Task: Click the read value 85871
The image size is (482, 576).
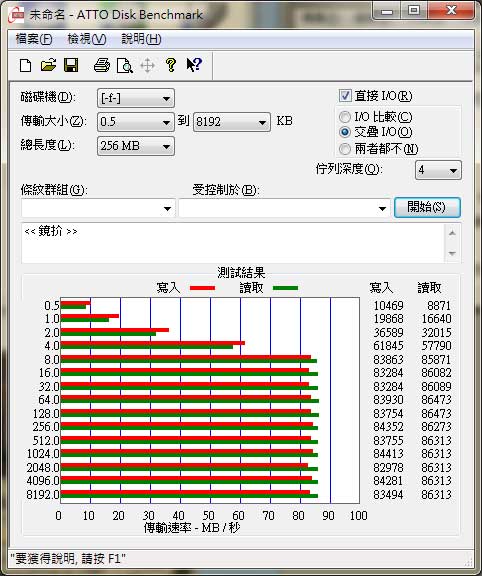Action: coord(436,359)
